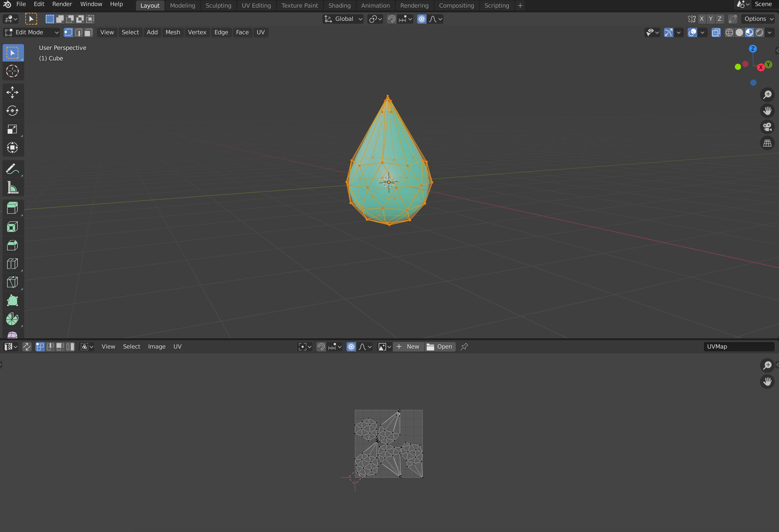Activate the 3D Cursor tool

pyautogui.click(x=13, y=71)
